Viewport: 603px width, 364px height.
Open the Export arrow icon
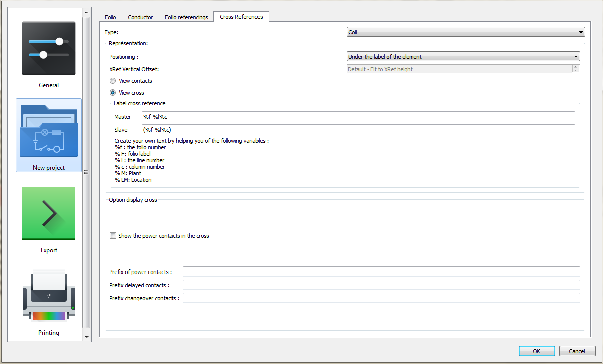tap(49, 213)
